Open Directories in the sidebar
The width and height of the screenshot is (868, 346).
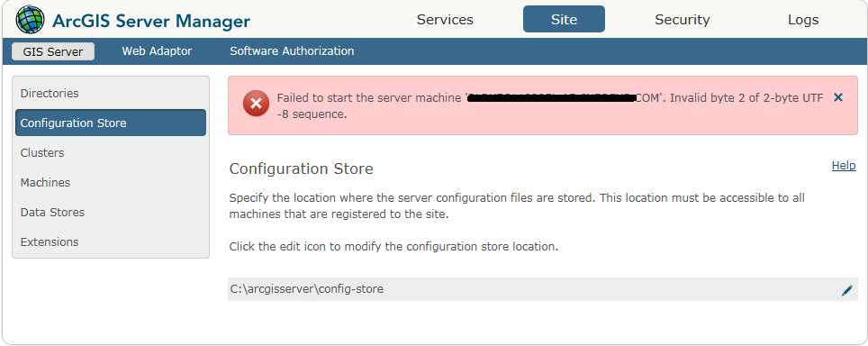[111, 93]
